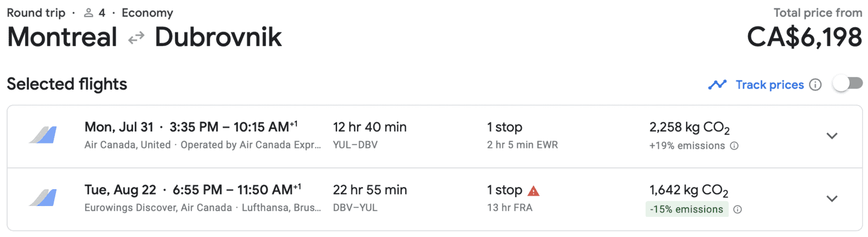Viewport: 868px width, 237px height.
Task: Enable the Track prices toggle switch
Action: (x=847, y=84)
